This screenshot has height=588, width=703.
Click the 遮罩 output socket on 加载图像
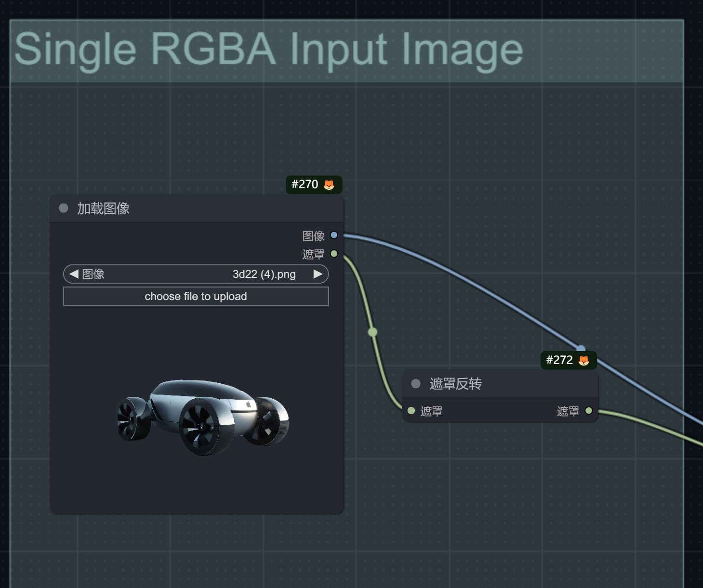[334, 253]
